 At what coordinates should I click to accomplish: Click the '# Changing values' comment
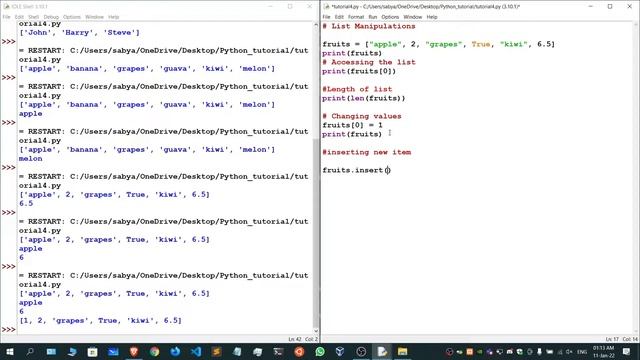coord(362,116)
